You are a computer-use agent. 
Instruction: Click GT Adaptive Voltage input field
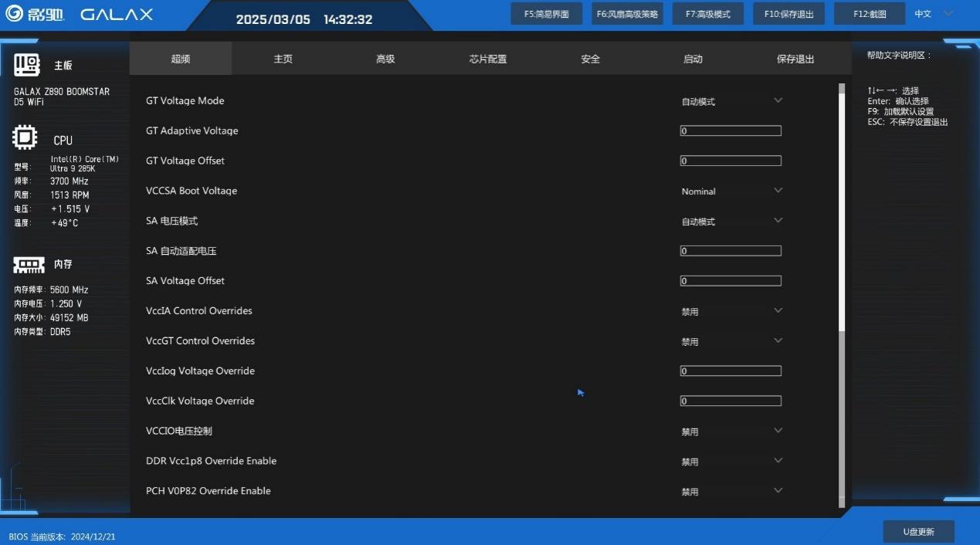click(731, 131)
